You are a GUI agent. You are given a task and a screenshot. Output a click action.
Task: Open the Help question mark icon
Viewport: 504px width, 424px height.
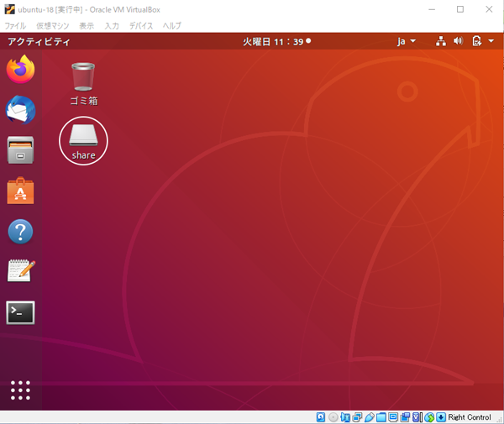tap(20, 231)
